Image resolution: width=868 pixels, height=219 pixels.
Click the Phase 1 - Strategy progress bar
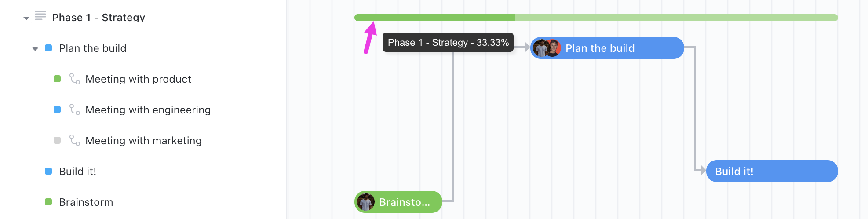click(x=596, y=18)
